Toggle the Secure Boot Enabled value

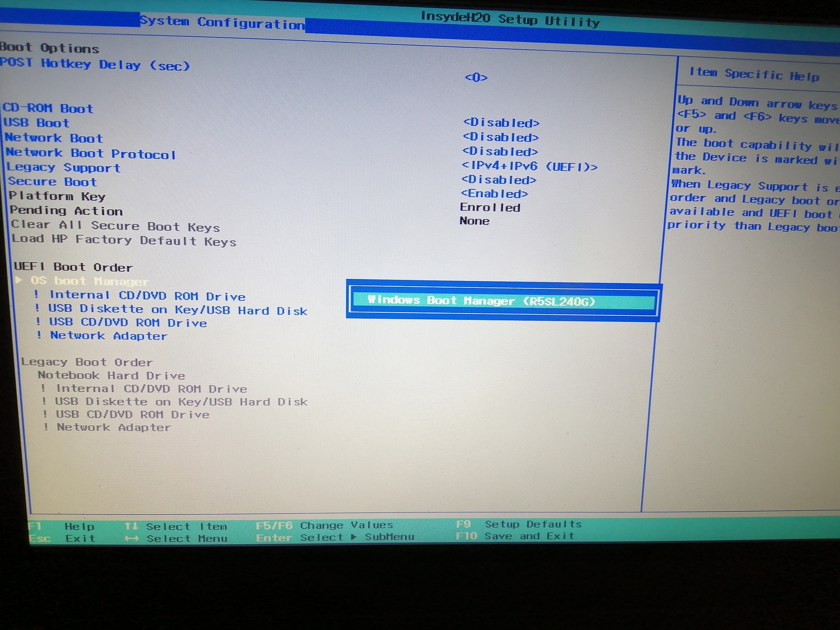coord(494,194)
